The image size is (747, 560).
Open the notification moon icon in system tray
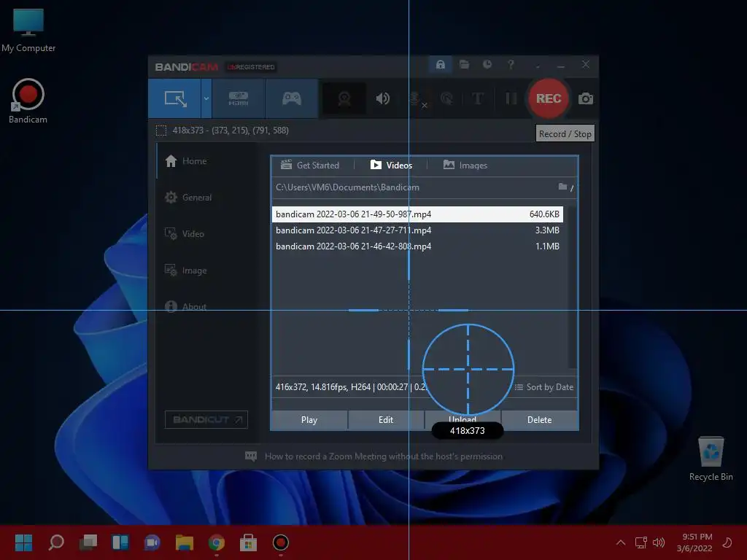point(727,542)
